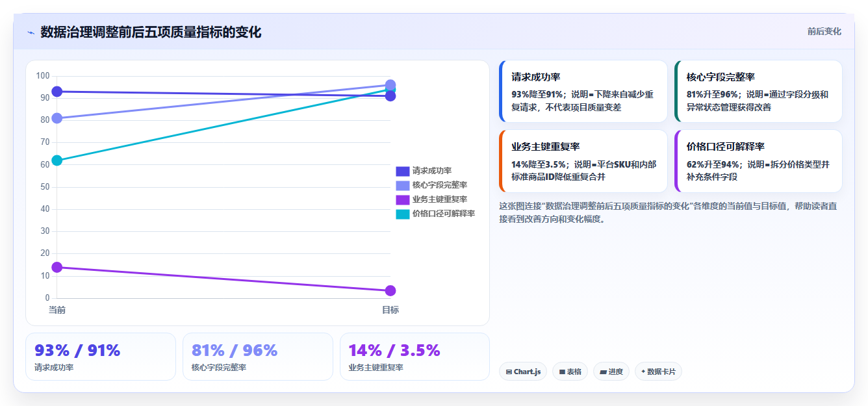
Task: Click the lightning icon beside the title
Action: (31, 32)
